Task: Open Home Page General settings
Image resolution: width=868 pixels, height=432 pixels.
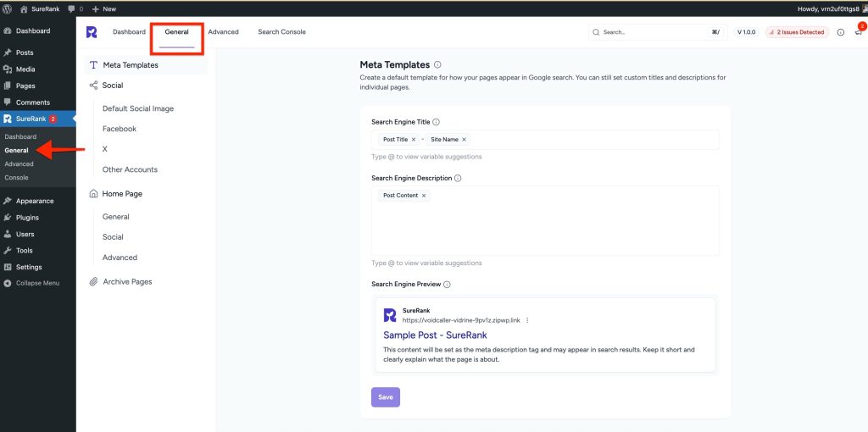Action: tap(115, 217)
